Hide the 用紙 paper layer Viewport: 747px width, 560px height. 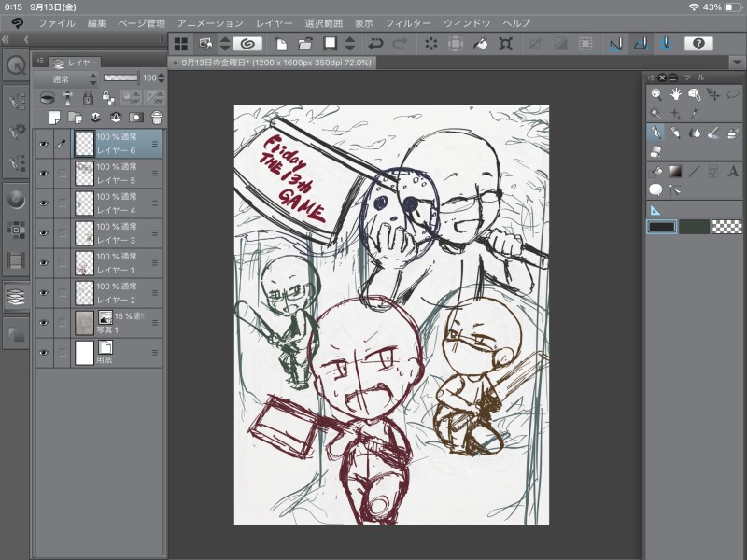point(44,353)
